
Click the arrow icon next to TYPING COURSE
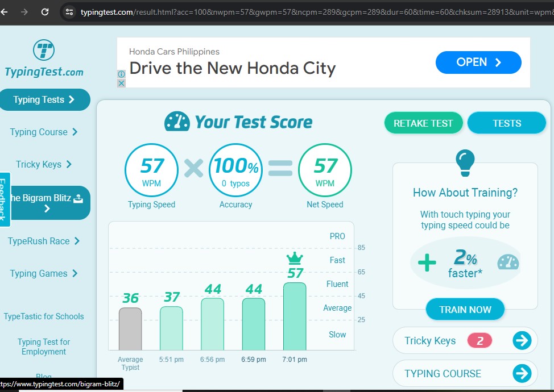coord(522,373)
